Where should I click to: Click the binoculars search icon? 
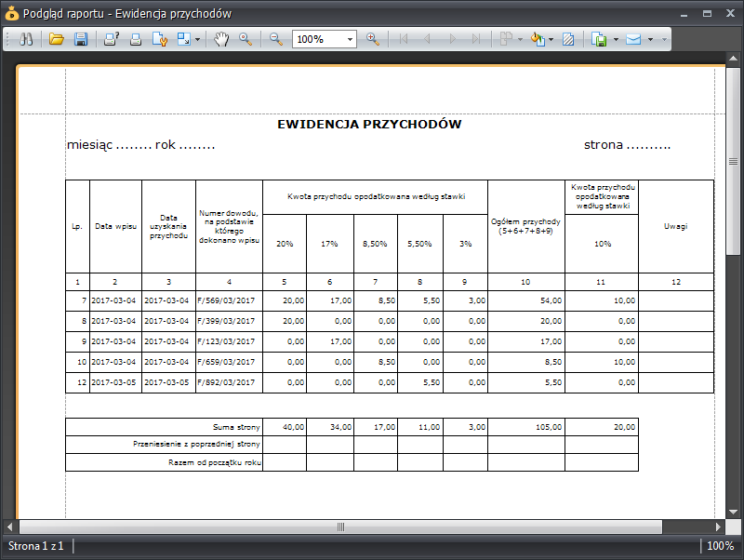coord(26,39)
